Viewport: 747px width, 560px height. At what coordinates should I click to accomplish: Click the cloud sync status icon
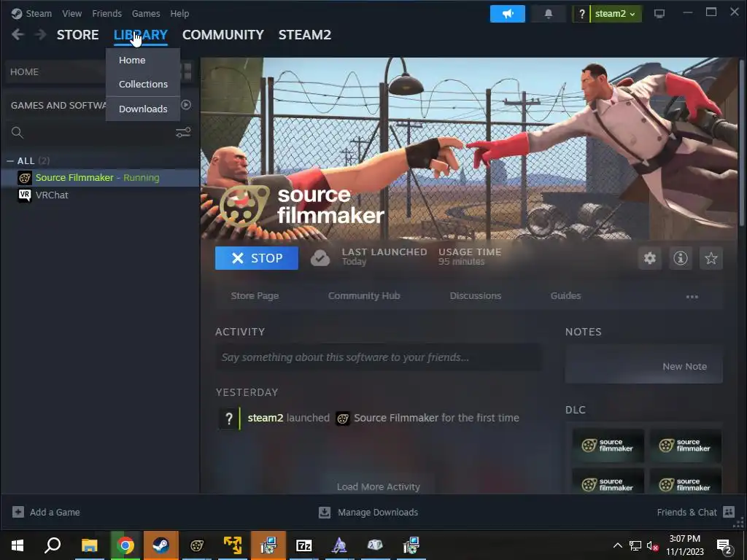(320, 258)
